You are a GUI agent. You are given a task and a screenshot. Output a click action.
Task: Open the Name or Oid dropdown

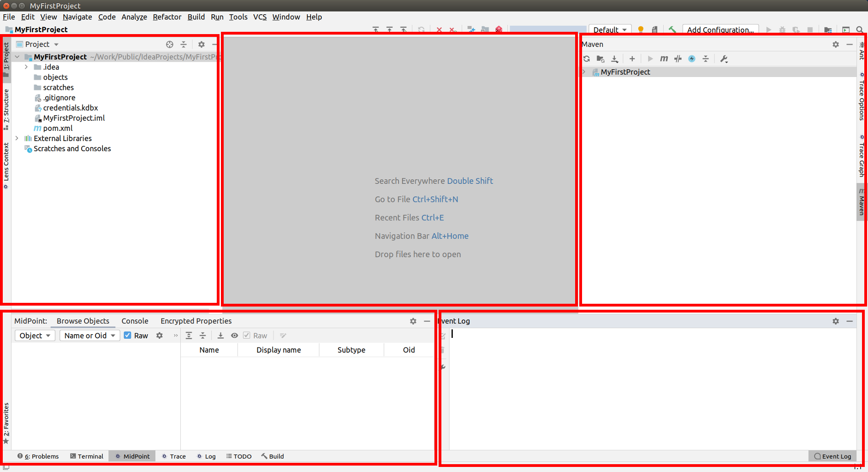tap(89, 335)
